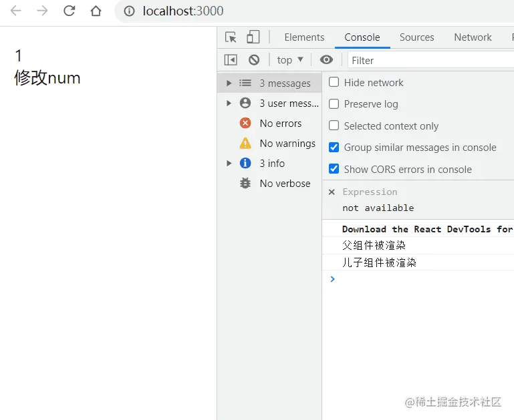Focus the console Filter field
Screen dimensions: 514x420
pyautogui.click(x=430, y=60)
